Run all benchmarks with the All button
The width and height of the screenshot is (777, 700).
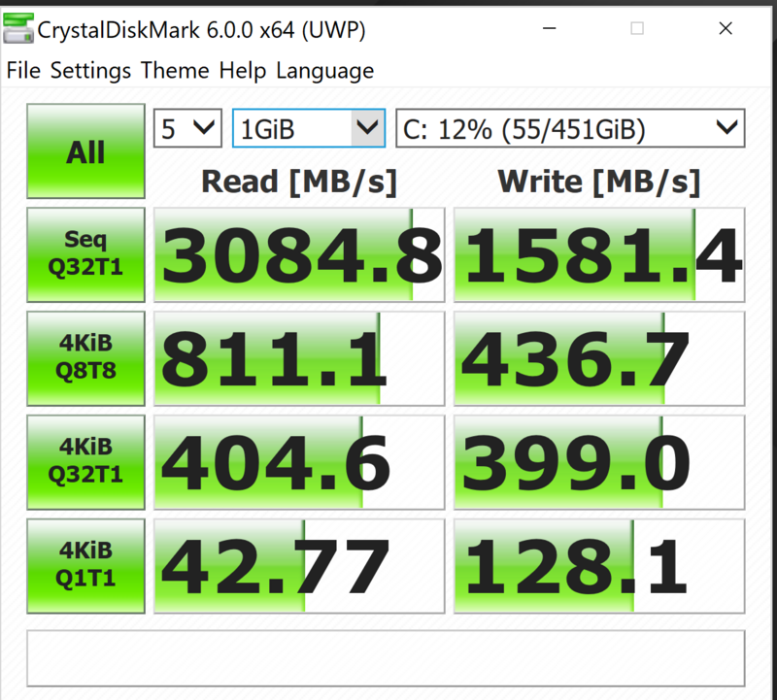point(85,151)
